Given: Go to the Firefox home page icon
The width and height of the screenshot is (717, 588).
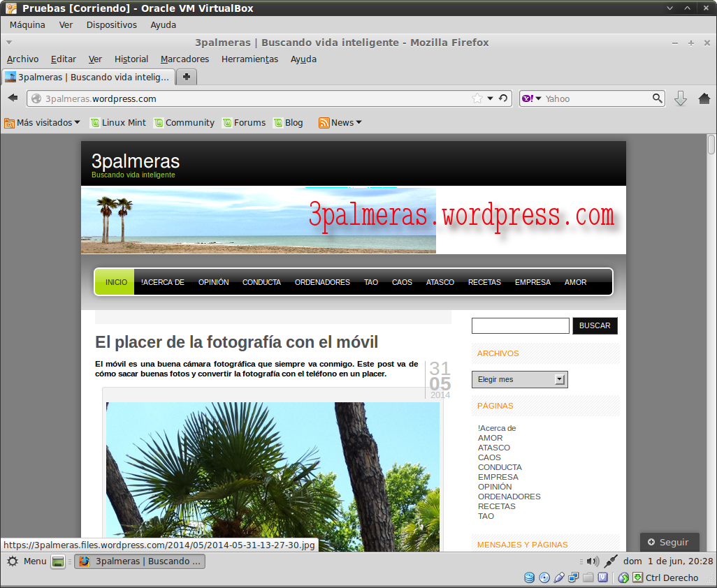Looking at the screenshot, I should (x=704, y=98).
